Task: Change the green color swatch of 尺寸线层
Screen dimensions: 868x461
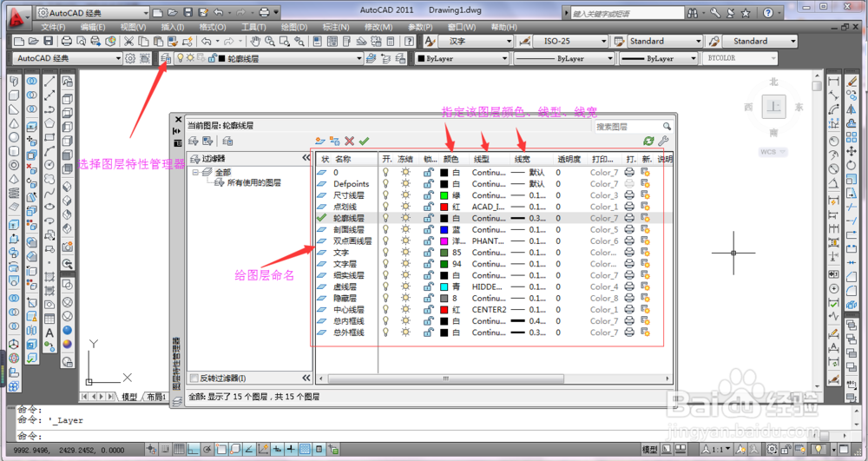Action: click(444, 195)
